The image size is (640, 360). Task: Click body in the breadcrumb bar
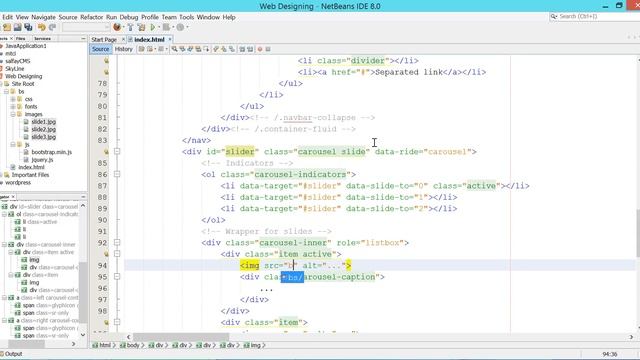click(x=133, y=345)
